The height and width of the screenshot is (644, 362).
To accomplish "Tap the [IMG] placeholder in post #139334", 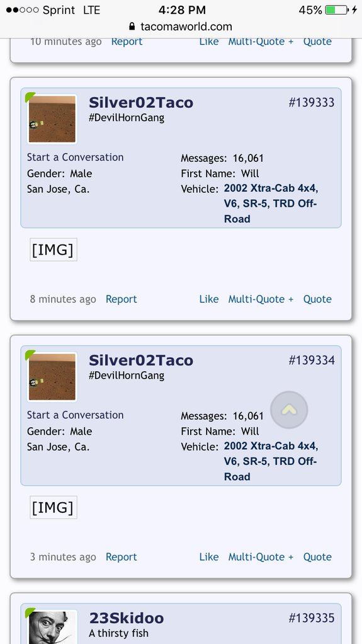I will (54, 508).
